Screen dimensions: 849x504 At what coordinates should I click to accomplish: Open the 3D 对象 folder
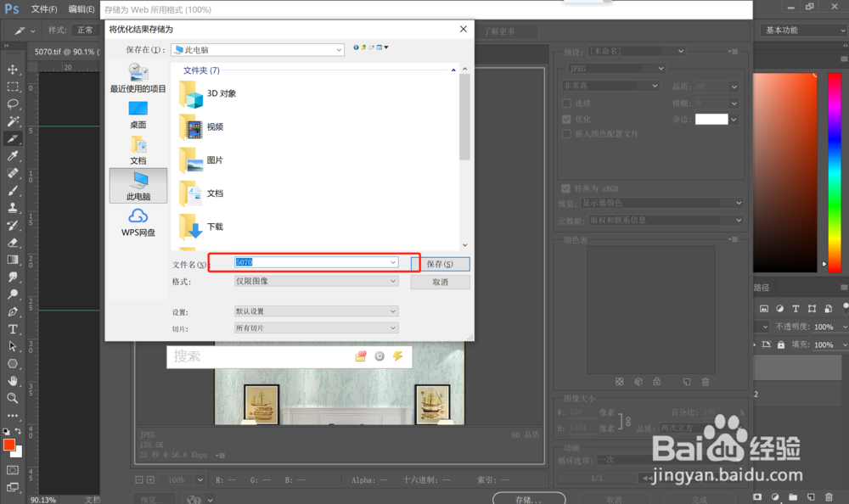point(207,93)
